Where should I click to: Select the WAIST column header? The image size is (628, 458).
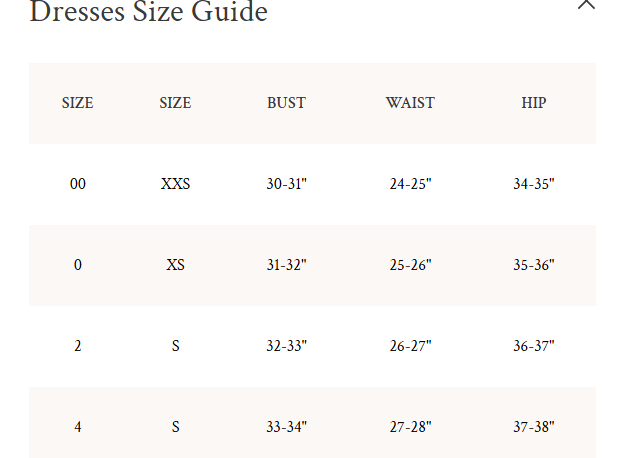click(x=410, y=103)
